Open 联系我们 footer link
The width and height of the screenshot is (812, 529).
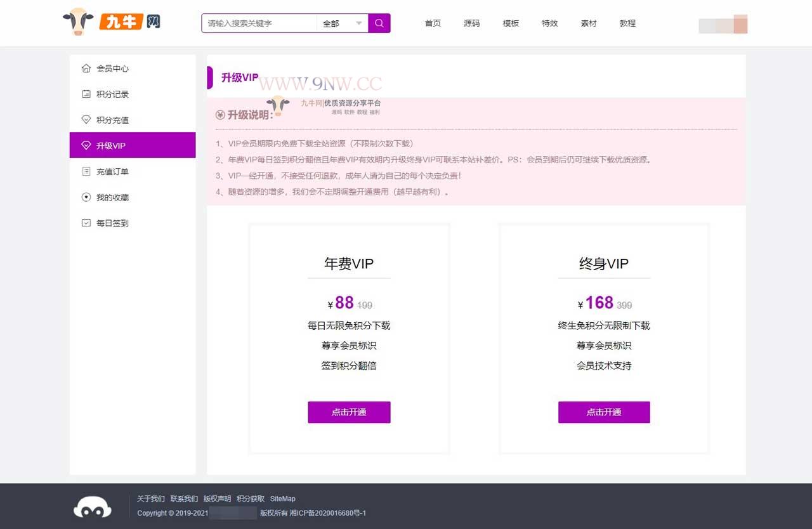pos(184,499)
